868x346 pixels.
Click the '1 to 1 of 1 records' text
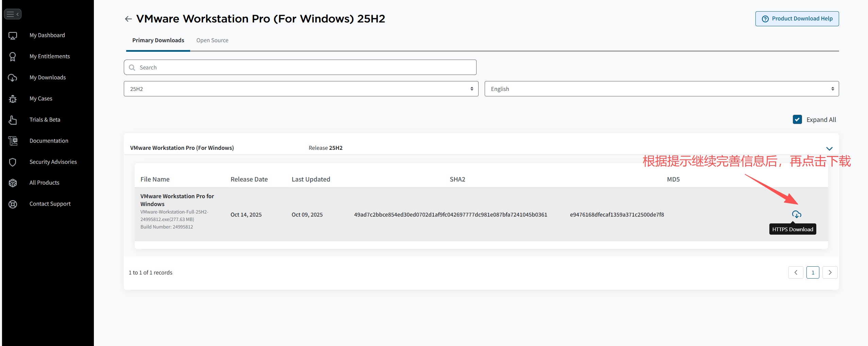(150, 273)
